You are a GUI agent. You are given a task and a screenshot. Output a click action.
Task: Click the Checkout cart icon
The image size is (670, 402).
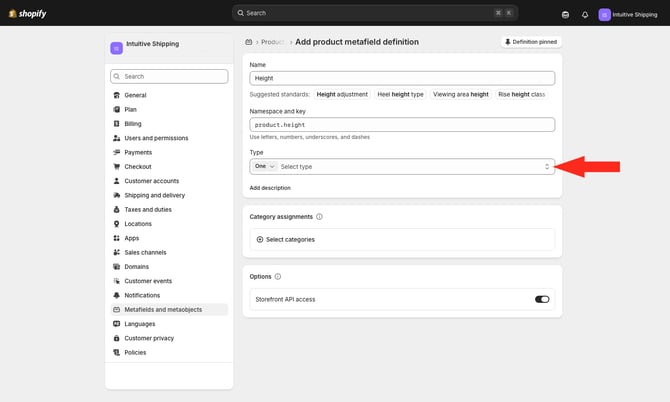(116, 167)
